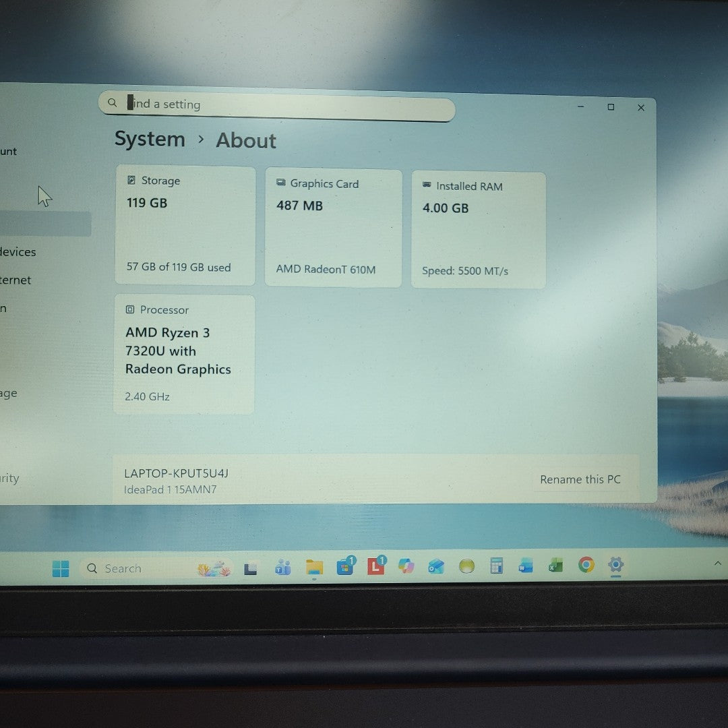The width and height of the screenshot is (728, 728).
Task: Click the 2.40 GHz processor speed
Action: (147, 396)
